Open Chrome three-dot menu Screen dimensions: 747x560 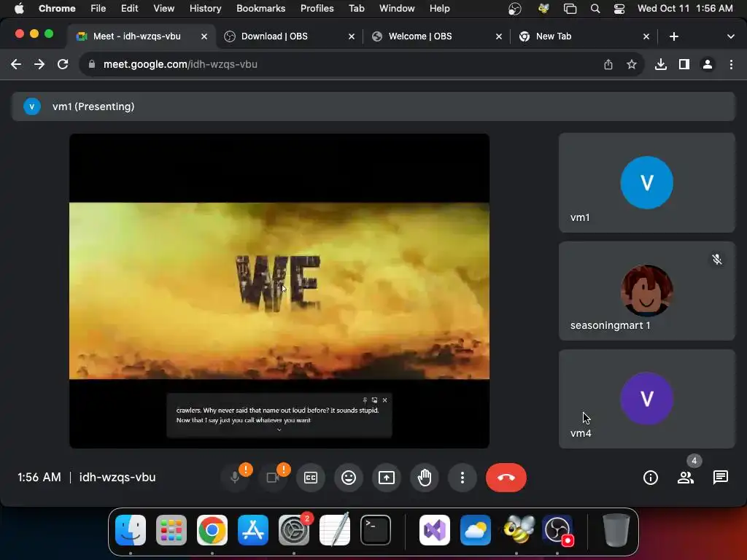(x=731, y=64)
